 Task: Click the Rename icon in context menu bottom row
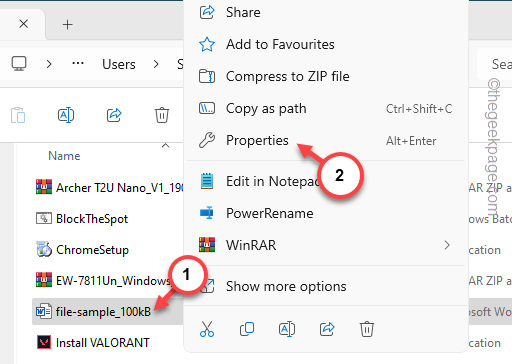(287, 329)
